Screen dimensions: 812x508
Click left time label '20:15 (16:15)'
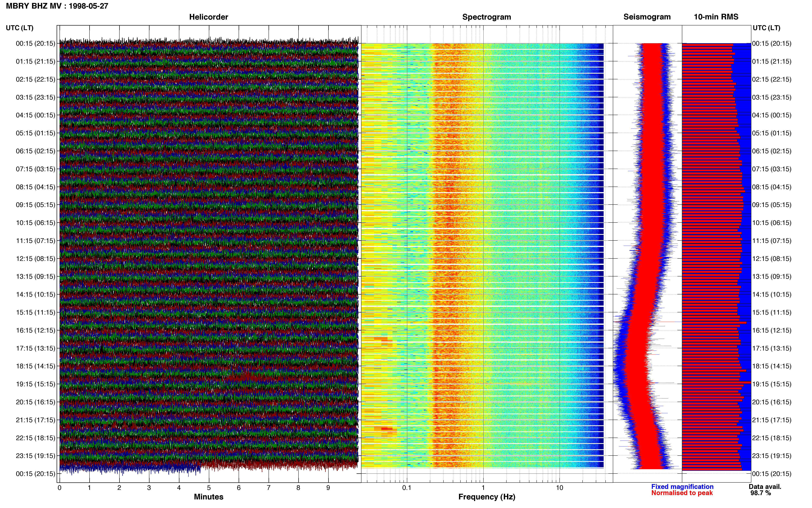36,402
